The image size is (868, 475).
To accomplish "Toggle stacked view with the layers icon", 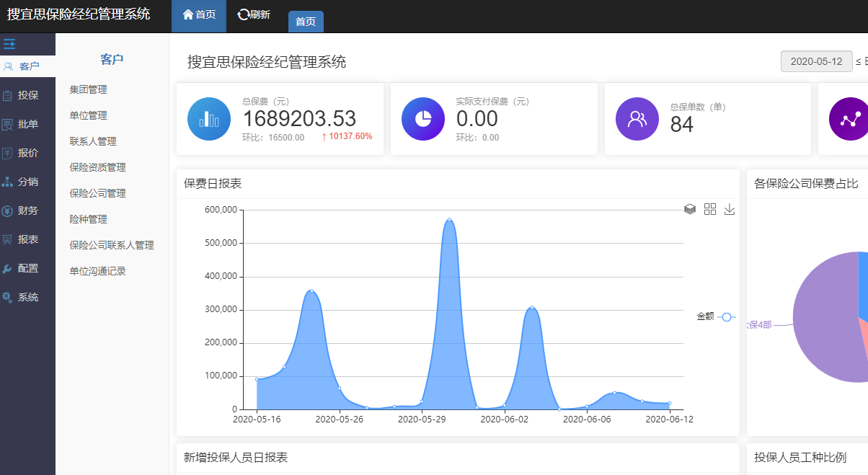I will pos(690,209).
